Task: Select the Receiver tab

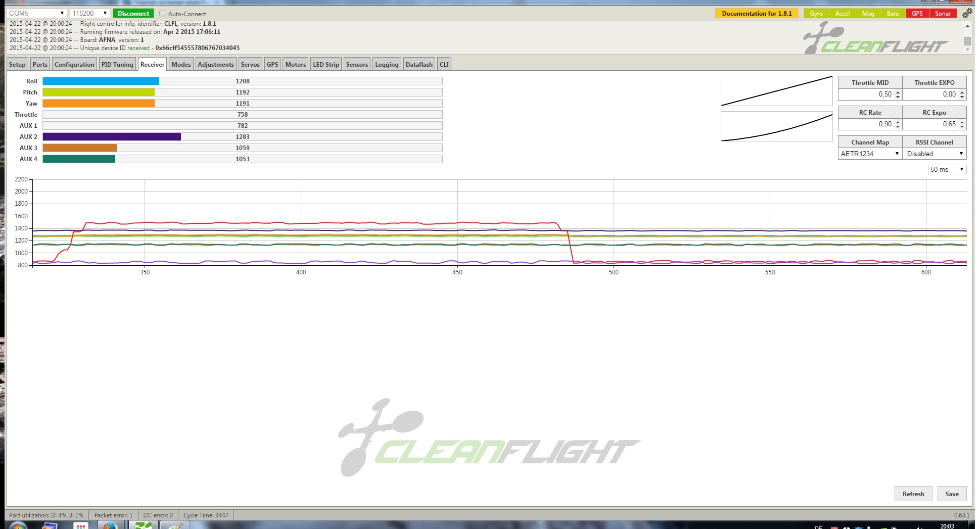Action: 153,64
